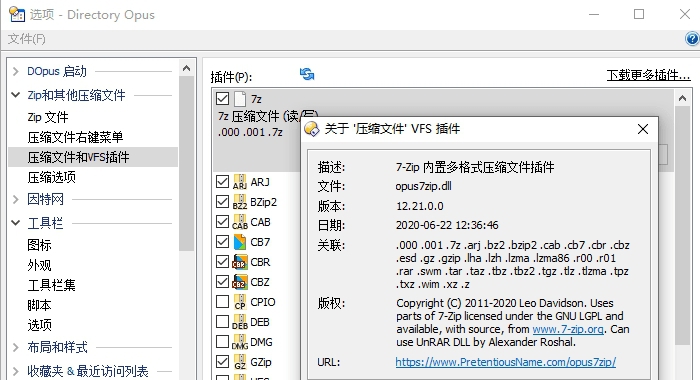Image resolution: width=700 pixels, height=380 pixels.
Task: Click the CBZ comic archive icon
Action: tap(240, 282)
